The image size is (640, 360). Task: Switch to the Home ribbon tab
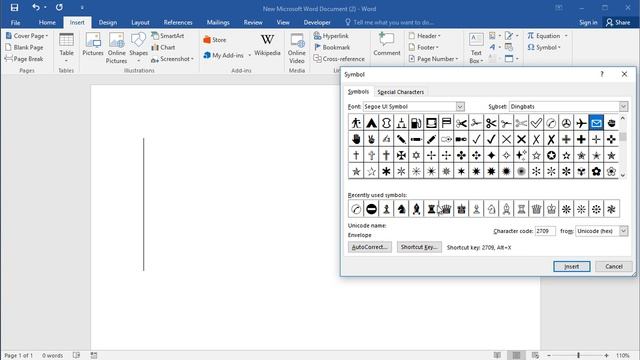[x=47, y=22]
